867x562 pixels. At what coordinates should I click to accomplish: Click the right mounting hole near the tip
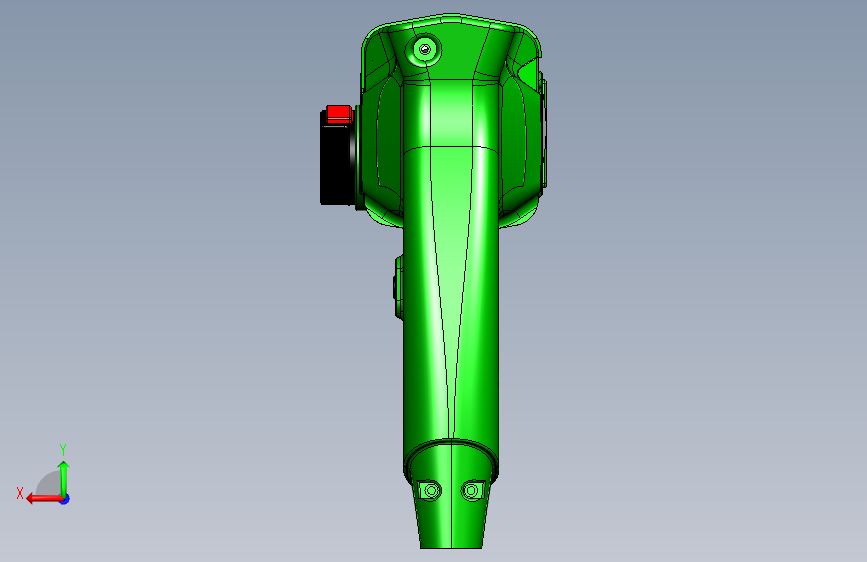coord(471,491)
